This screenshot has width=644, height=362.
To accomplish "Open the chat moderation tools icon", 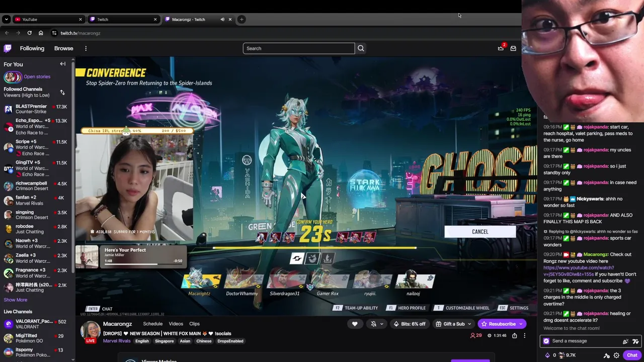I will coord(607,355).
